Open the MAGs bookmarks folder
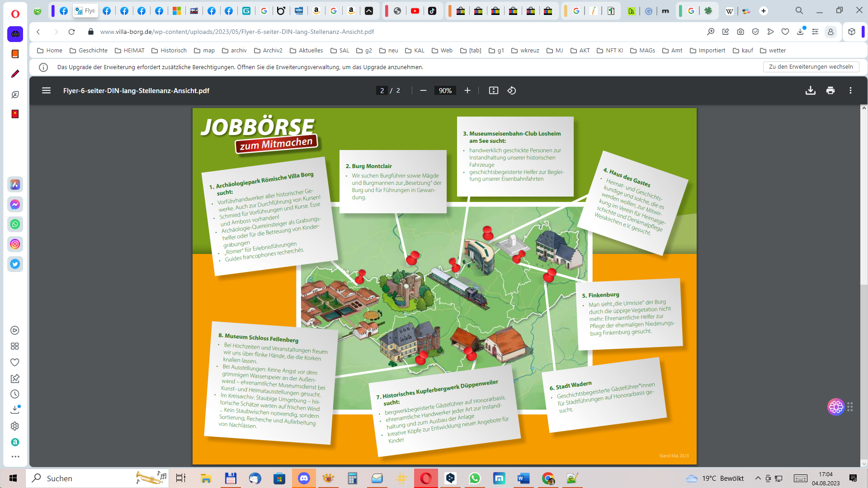The height and width of the screenshot is (488, 868). pyautogui.click(x=642, y=50)
